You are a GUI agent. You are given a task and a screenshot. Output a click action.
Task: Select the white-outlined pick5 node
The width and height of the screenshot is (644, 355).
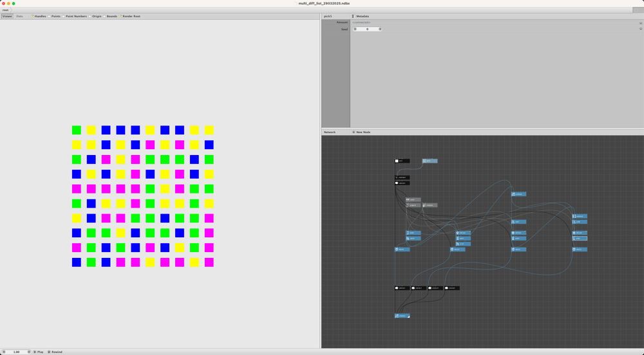580,238
